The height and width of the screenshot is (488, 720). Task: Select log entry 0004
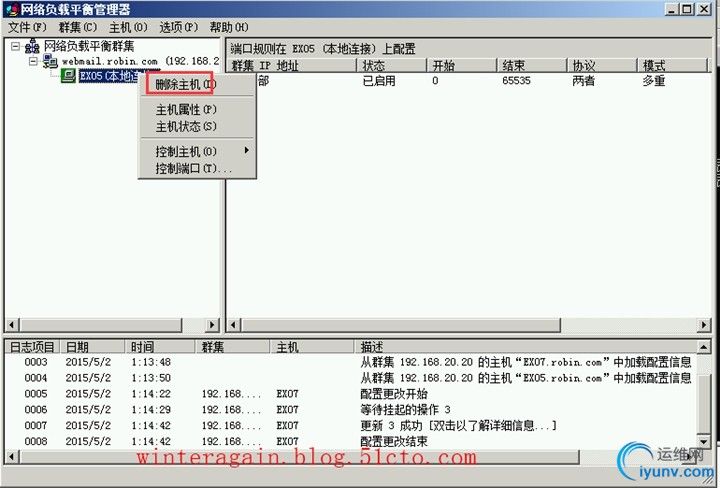point(351,378)
